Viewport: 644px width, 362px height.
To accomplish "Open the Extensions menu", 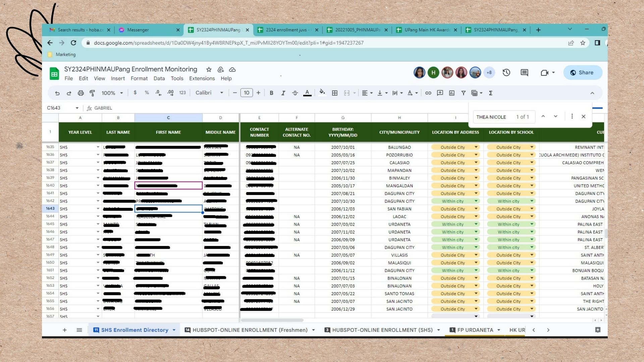I will point(202,78).
